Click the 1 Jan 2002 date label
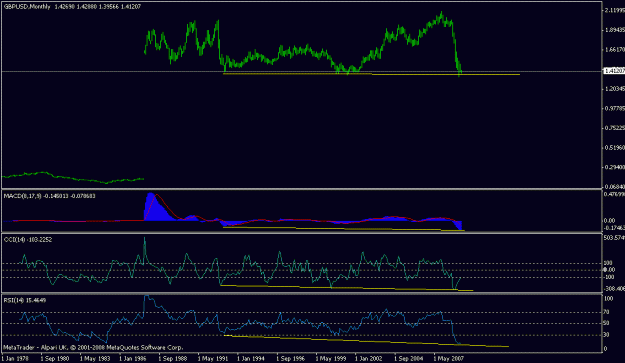The height and width of the screenshot is (363, 625). click(369, 358)
